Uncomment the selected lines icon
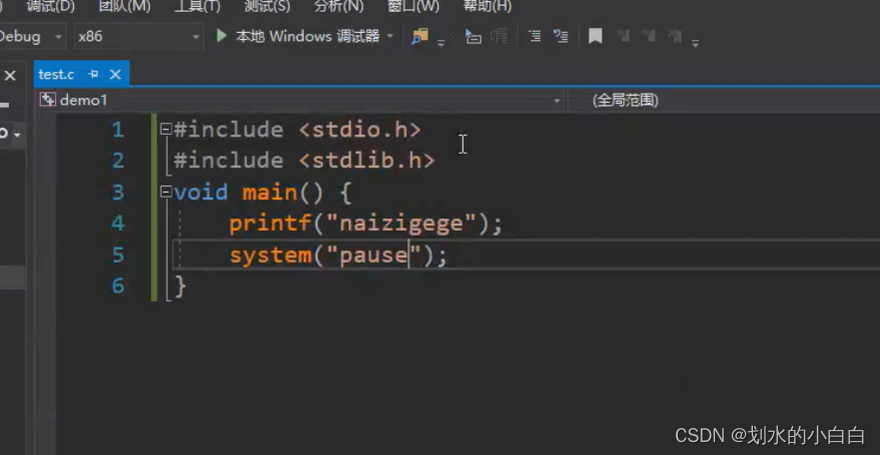Viewport: 880px width, 455px height. click(560, 36)
